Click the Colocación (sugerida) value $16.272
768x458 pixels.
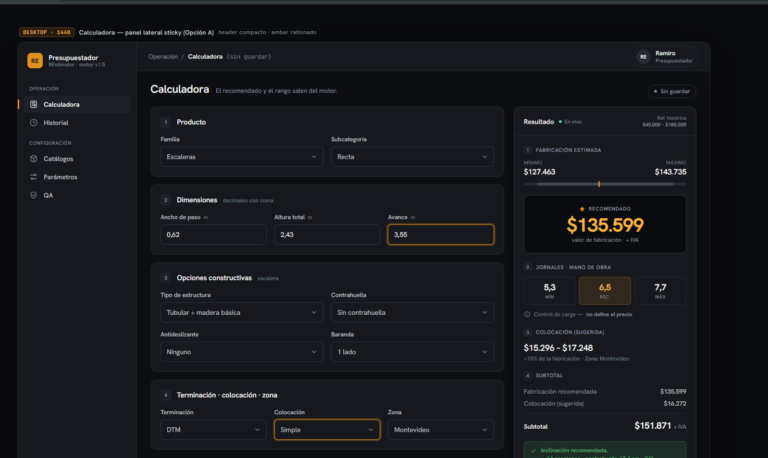[675, 404]
